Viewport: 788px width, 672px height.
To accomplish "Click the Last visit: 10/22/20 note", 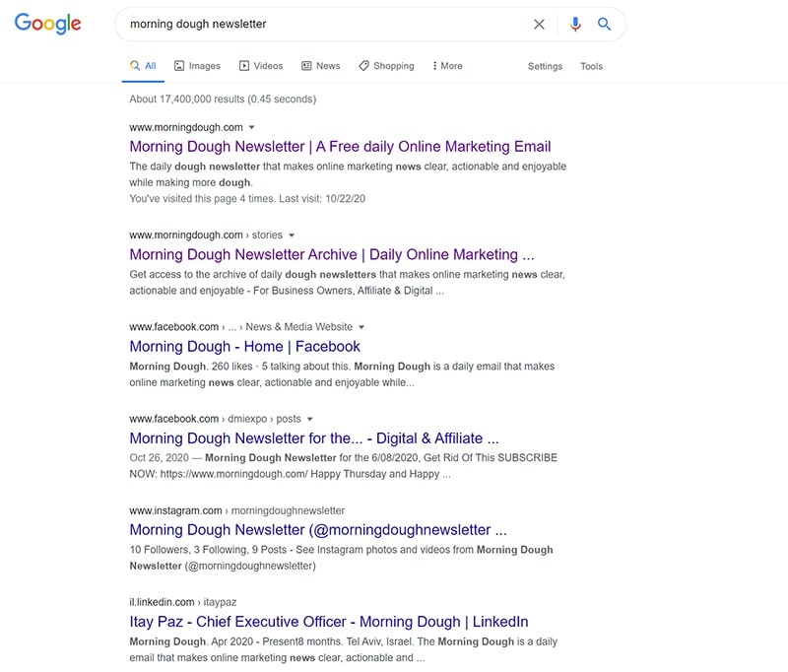I will click(x=322, y=198).
